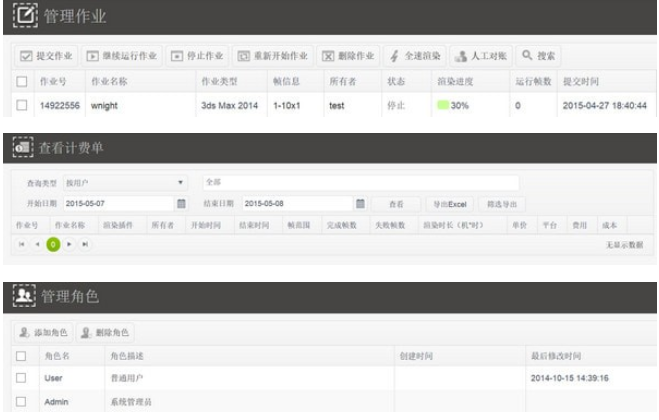The height and width of the screenshot is (420, 659).
Task: Click the 删除角色 delete role button
Action: [x=105, y=333]
